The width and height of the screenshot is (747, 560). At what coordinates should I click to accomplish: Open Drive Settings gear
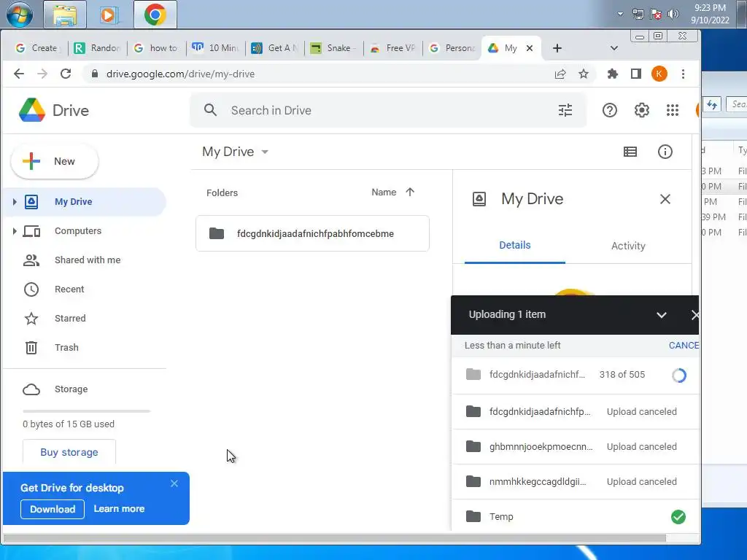click(642, 111)
